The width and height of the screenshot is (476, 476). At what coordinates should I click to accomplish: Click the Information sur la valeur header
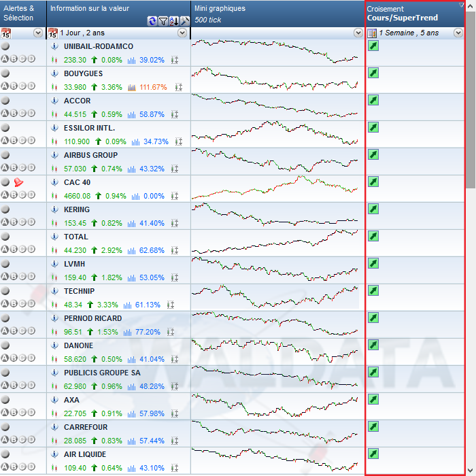click(x=119, y=14)
